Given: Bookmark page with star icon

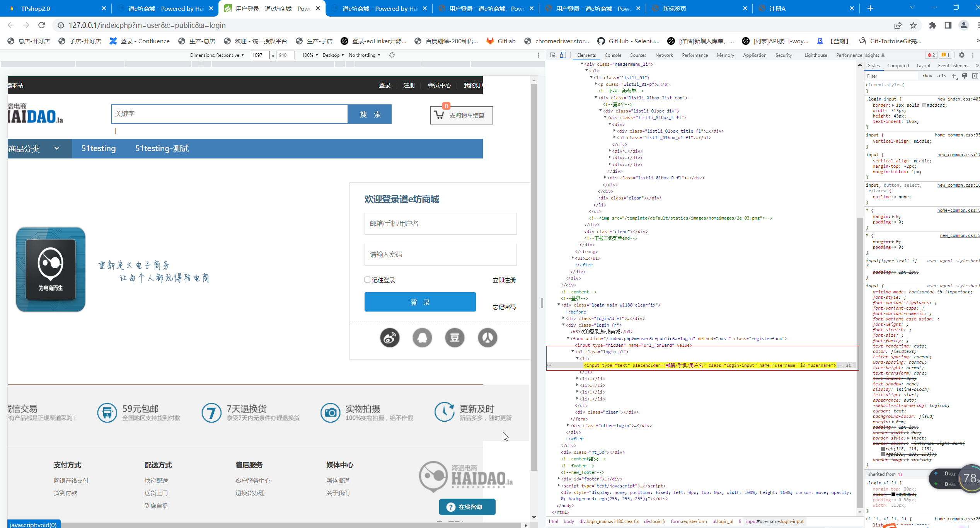Looking at the screenshot, I should pyautogui.click(x=913, y=26).
